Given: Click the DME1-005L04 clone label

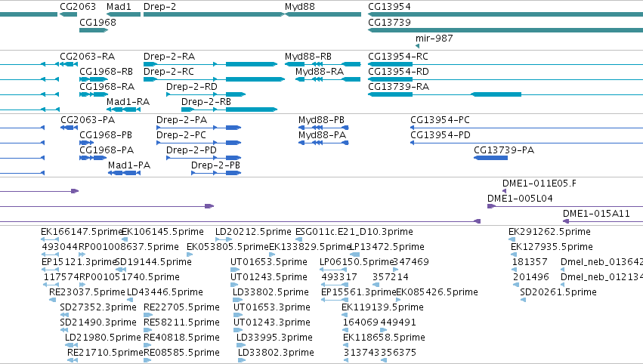Looking at the screenshot, I should tap(520, 199).
